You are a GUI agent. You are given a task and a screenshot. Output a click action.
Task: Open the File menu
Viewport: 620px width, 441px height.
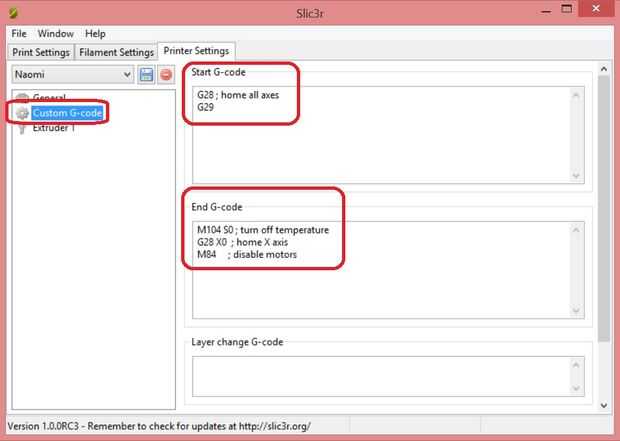click(x=19, y=34)
